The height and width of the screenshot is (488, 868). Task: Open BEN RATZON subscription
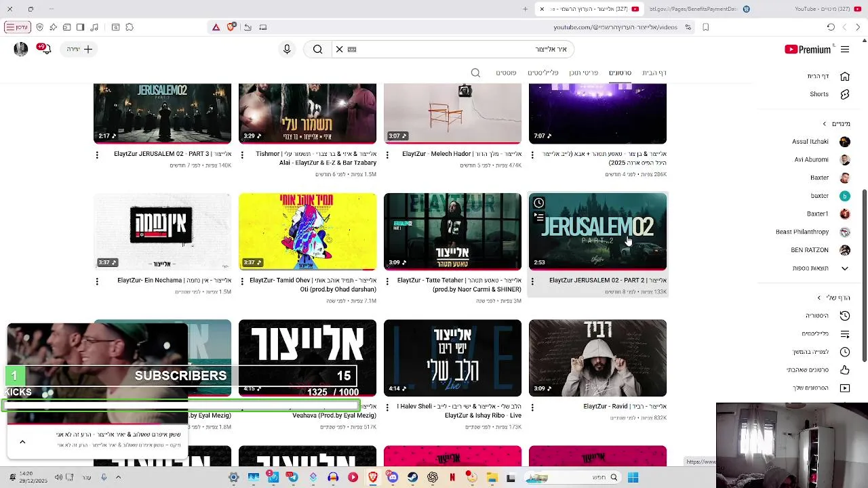click(x=821, y=250)
